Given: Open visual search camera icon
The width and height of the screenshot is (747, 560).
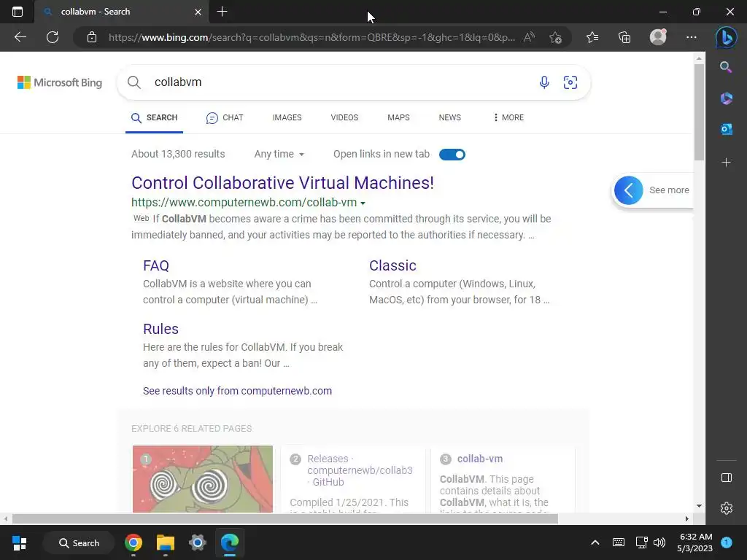Looking at the screenshot, I should coord(570,82).
